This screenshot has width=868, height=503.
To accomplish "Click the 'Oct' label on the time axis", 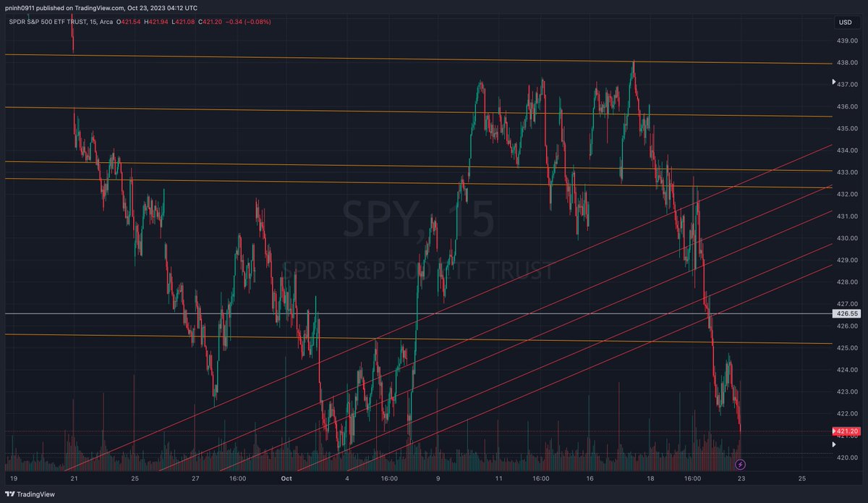I will coord(286,478).
